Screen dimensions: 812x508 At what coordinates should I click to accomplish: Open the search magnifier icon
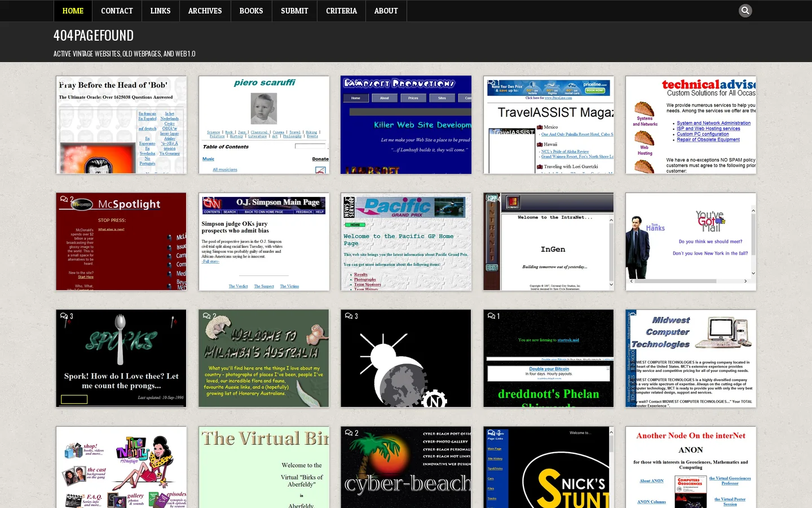click(x=745, y=11)
